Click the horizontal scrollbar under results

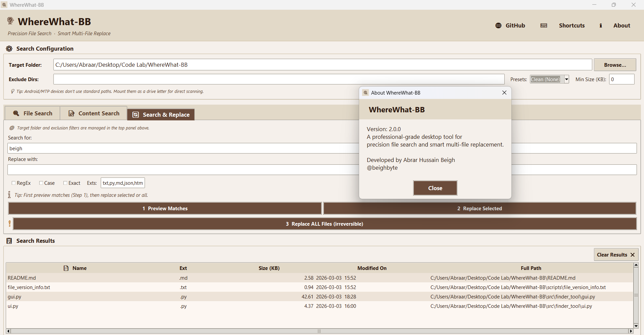(319, 331)
